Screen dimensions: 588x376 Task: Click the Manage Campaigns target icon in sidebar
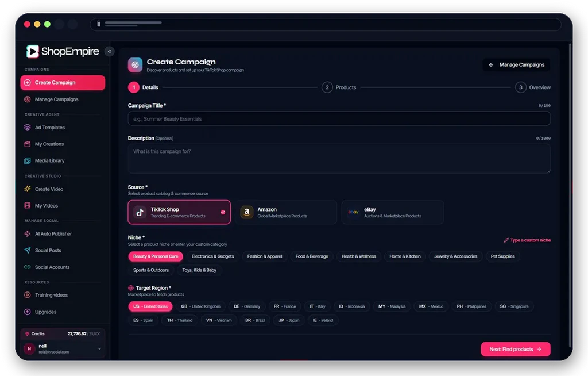pos(28,99)
